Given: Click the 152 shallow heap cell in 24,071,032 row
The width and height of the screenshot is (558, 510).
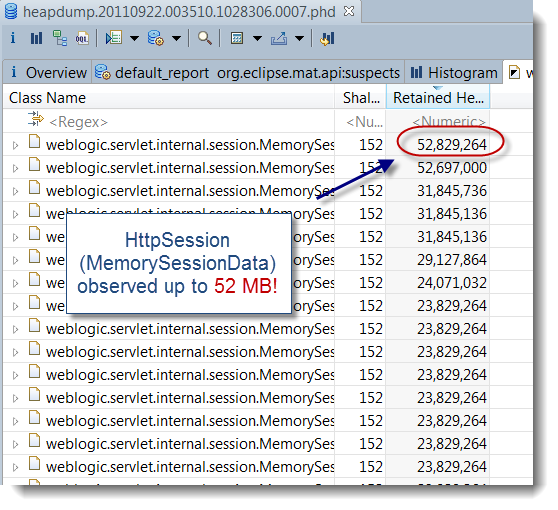Looking at the screenshot, I should [x=371, y=283].
